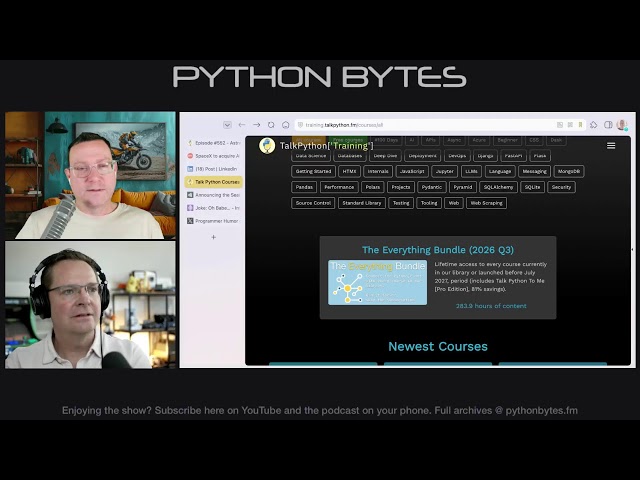The width and height of the screenshot is (640, 480).
Task: Click the TalkPython microphone logo
Action: (x=267, y=146)
